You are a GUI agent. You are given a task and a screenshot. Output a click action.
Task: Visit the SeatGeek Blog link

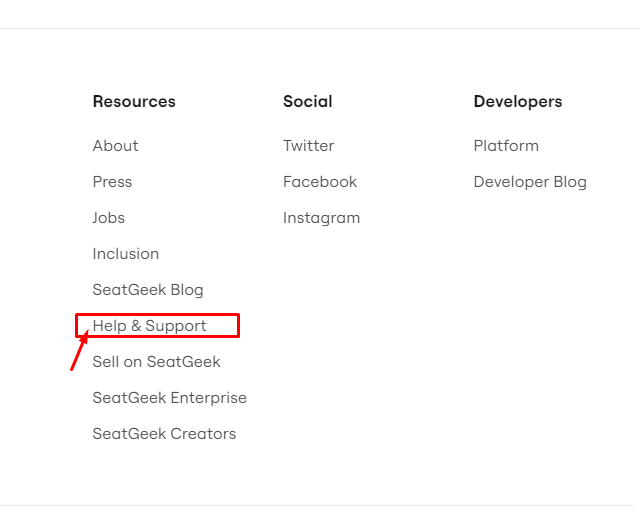coord(148,290)
